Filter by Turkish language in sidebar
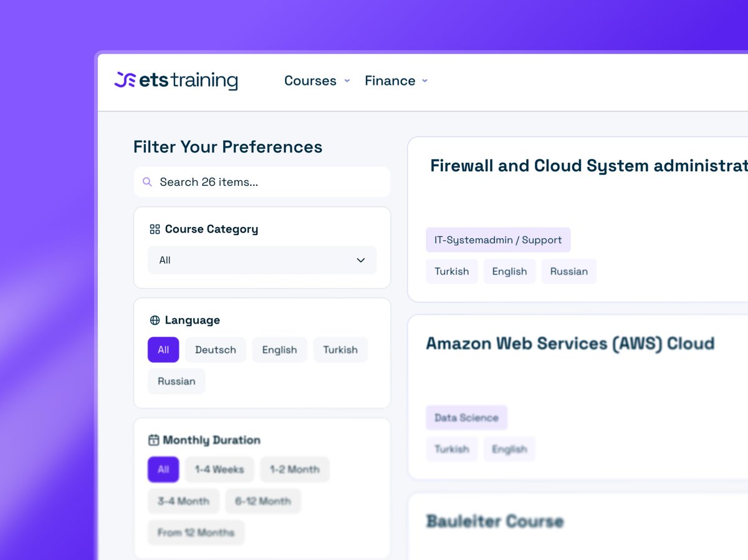The width and height of the screenshot is (748, 560). [340, 350]
